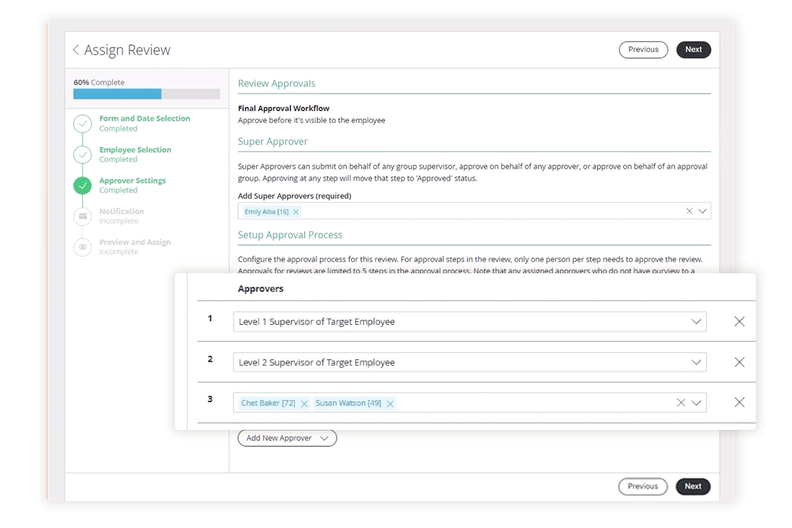Go back using the Assign Review arrow
This screenshot has width=792, height=528.
pos(76,50)
